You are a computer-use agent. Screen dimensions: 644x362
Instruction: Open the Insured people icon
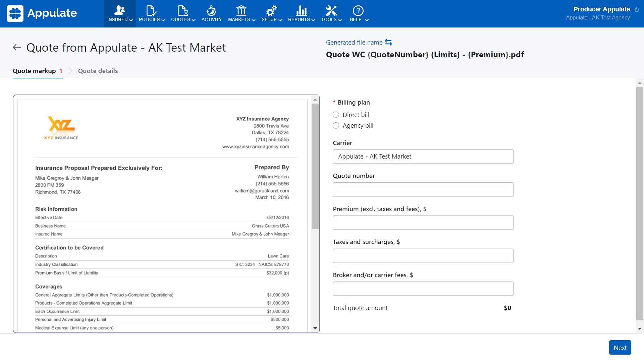(120, 10)
